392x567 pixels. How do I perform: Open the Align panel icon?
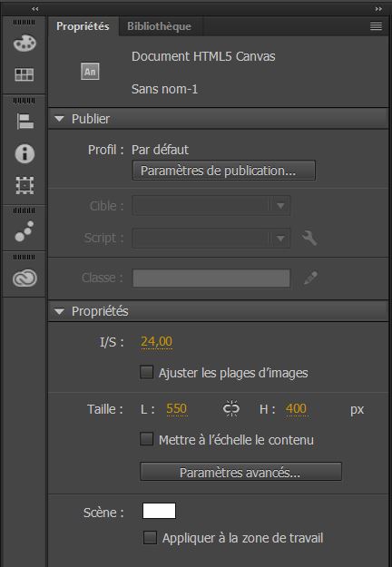click(24, 122)
